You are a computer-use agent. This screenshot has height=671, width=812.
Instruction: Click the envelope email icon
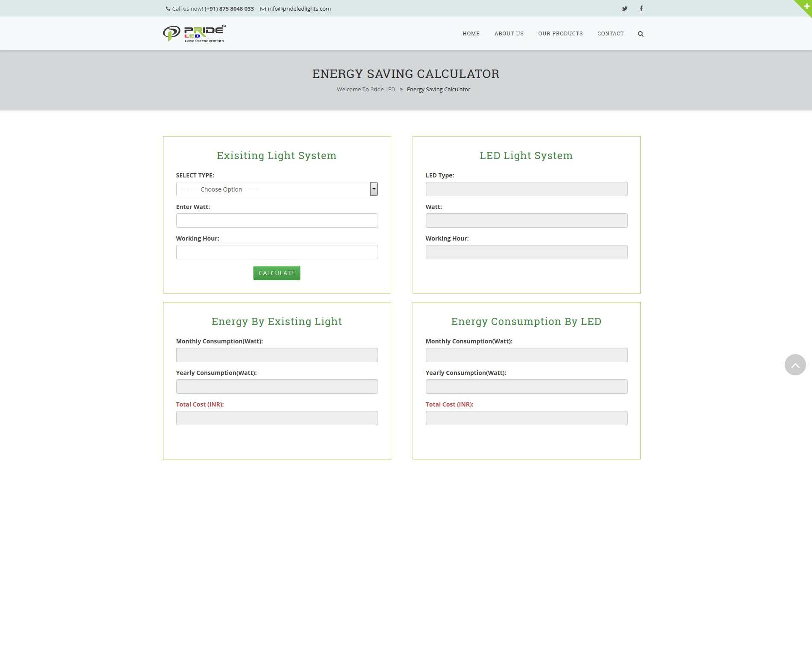(263, 9)
